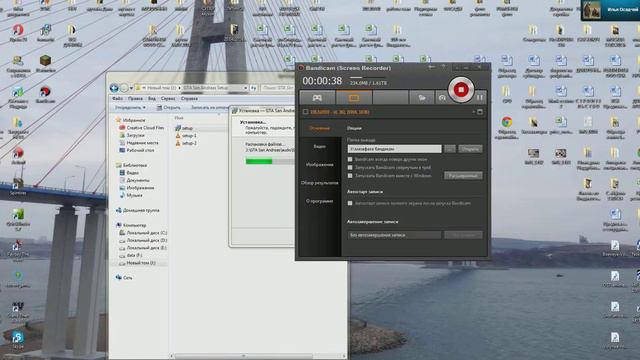Viewport: 640px width, 360px height.
Task: Open the Справка menu in Explorer
Action: 189,98
